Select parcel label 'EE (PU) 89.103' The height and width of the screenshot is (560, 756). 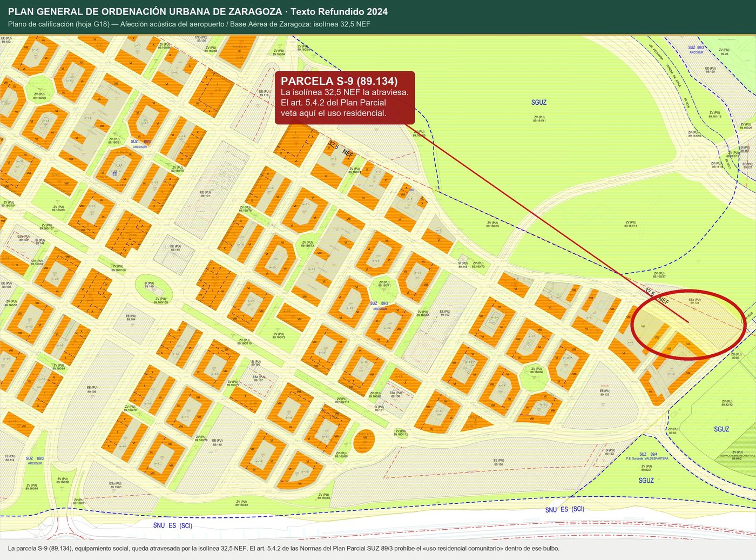tap(605, 393)
